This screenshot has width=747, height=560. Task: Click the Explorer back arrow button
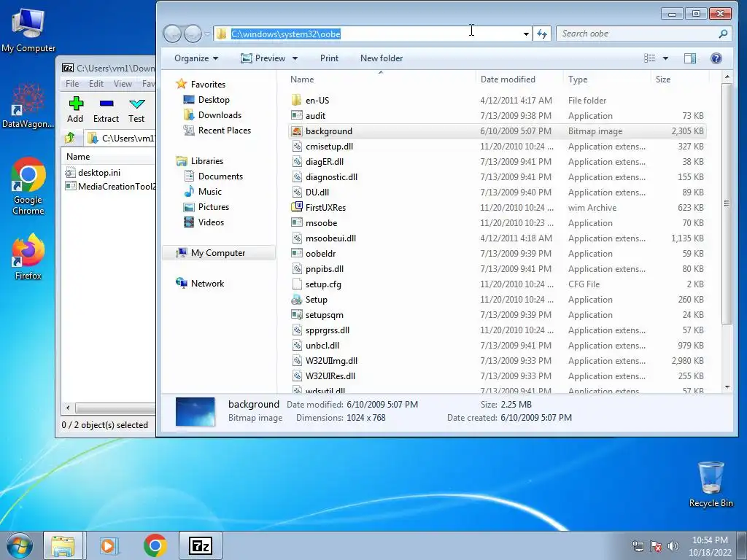[172, 34]
